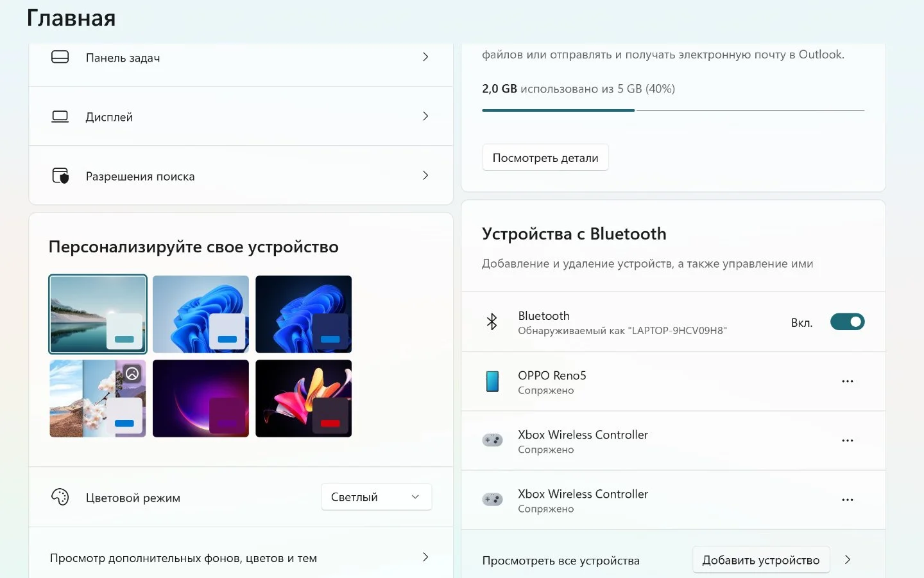Turn off the Bluetooth toggle
The width and height of the screenshot is (924, 578).
(x=847, y=322)
